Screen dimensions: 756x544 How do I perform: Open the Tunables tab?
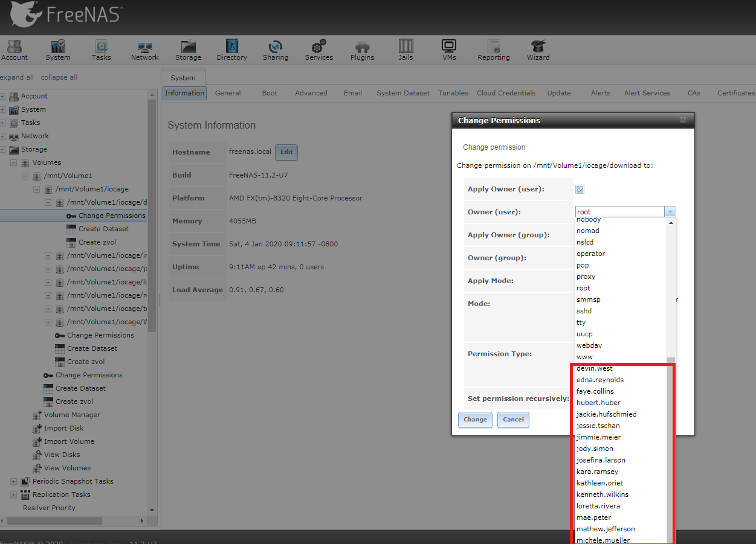point(453,93)
